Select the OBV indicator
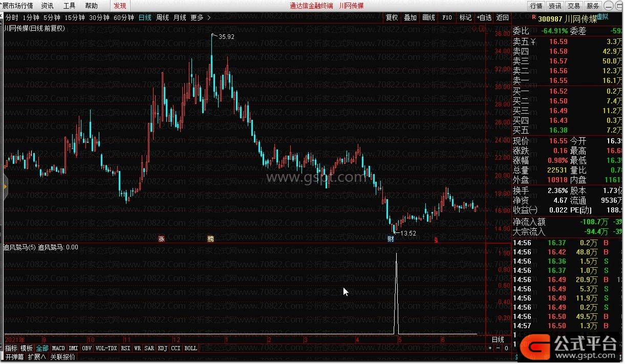The width and height of the screenshot is (625, 364). [87, 348]
